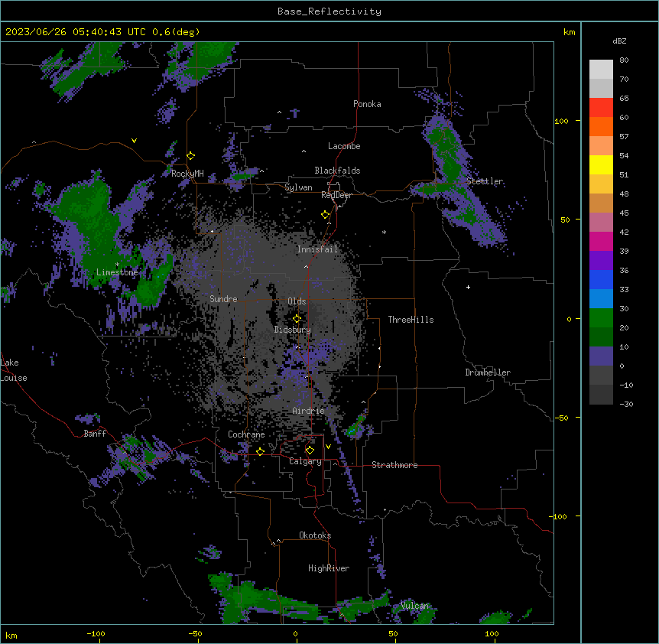The image size is (659, 644).
Task: Click the Drumheller label
Action: tap(488, 372)
